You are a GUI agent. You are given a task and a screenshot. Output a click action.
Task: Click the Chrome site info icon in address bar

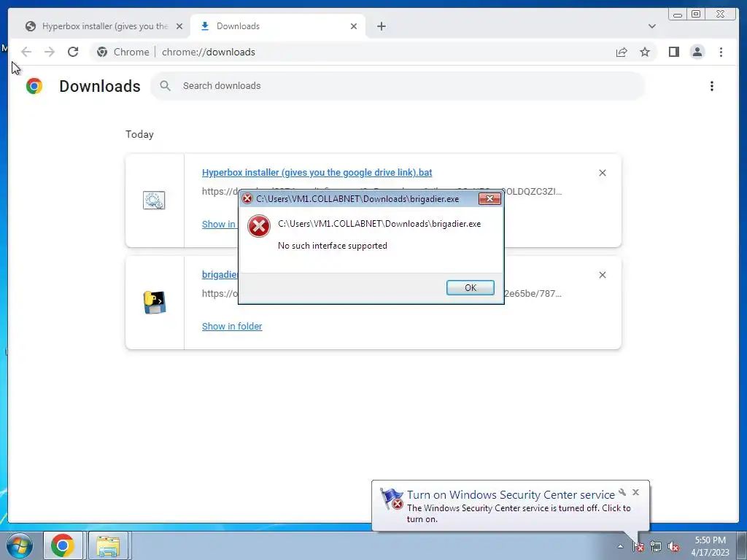click(x=102, y=52)
